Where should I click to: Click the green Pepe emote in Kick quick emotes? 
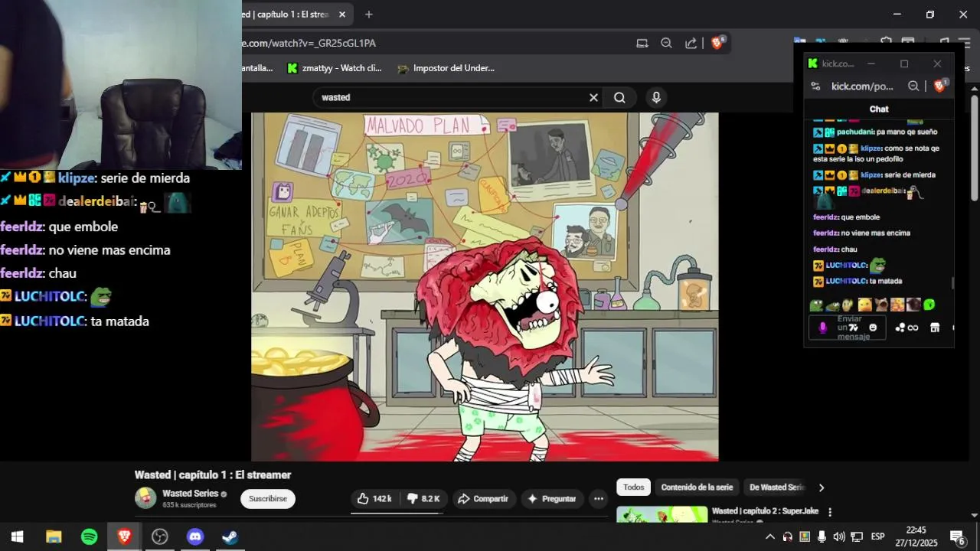pos(816,305)
